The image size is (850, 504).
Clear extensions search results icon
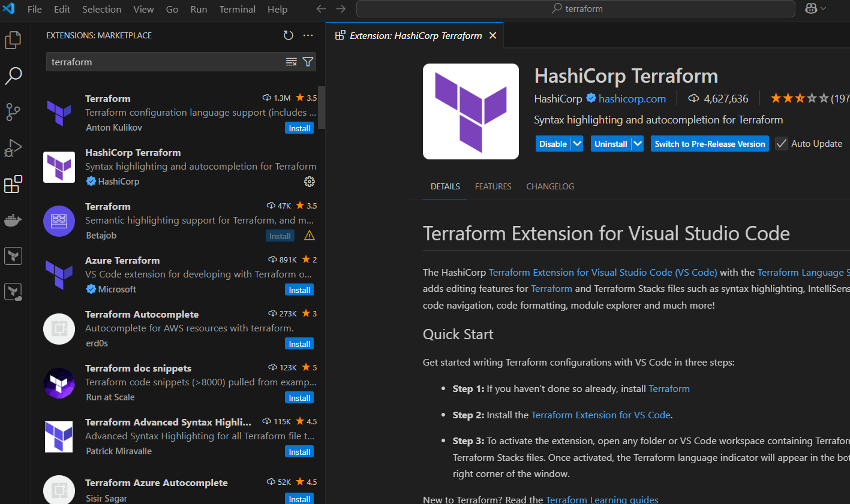click(292, 62)
